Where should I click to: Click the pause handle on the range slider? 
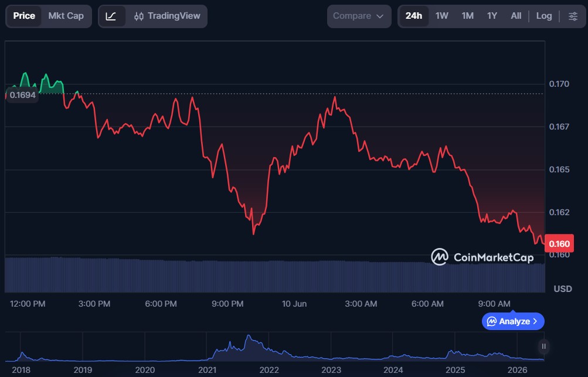click(x=543, y=347)
